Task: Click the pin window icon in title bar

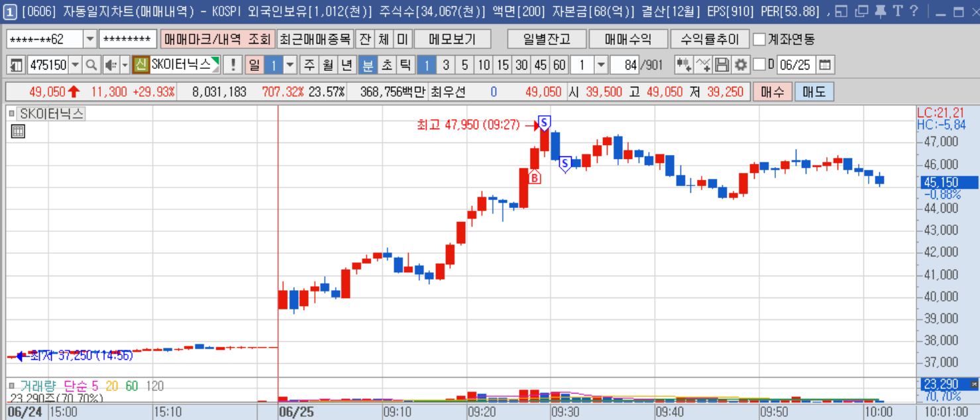Action: pyautogui.click(x=880, y=11)
